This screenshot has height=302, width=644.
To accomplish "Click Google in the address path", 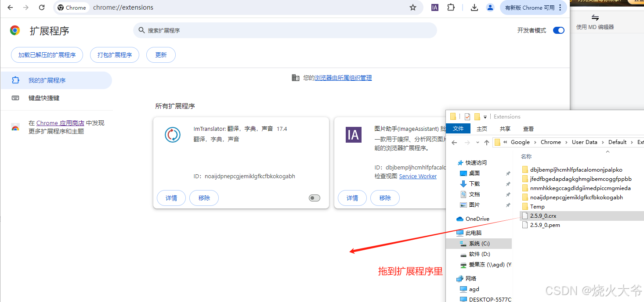I will coord(520,142).
